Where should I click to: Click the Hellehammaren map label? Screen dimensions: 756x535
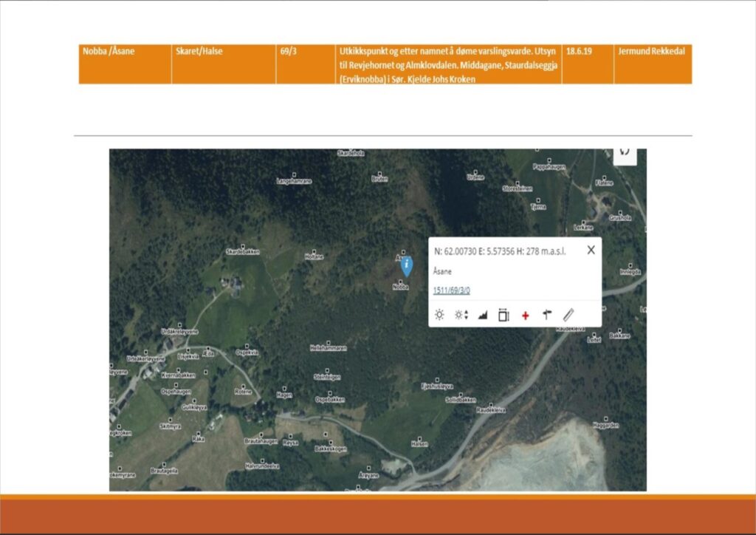(x=328, y=347)
